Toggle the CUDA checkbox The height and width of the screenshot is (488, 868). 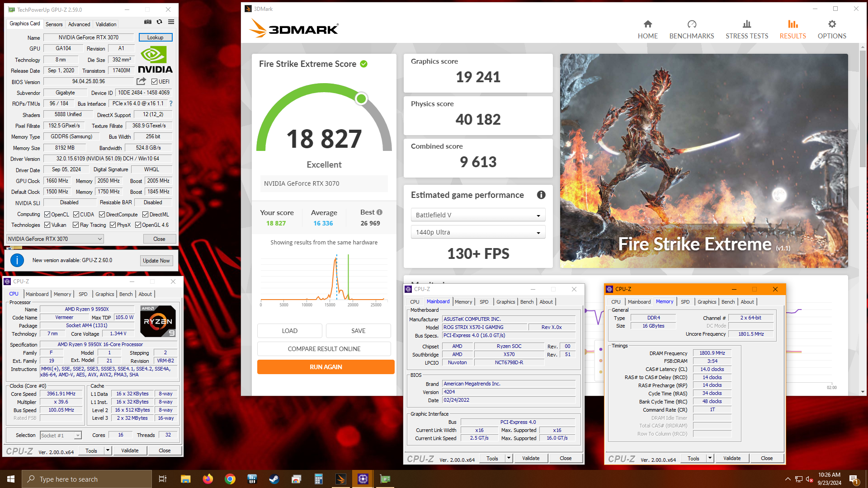[76, 215]
